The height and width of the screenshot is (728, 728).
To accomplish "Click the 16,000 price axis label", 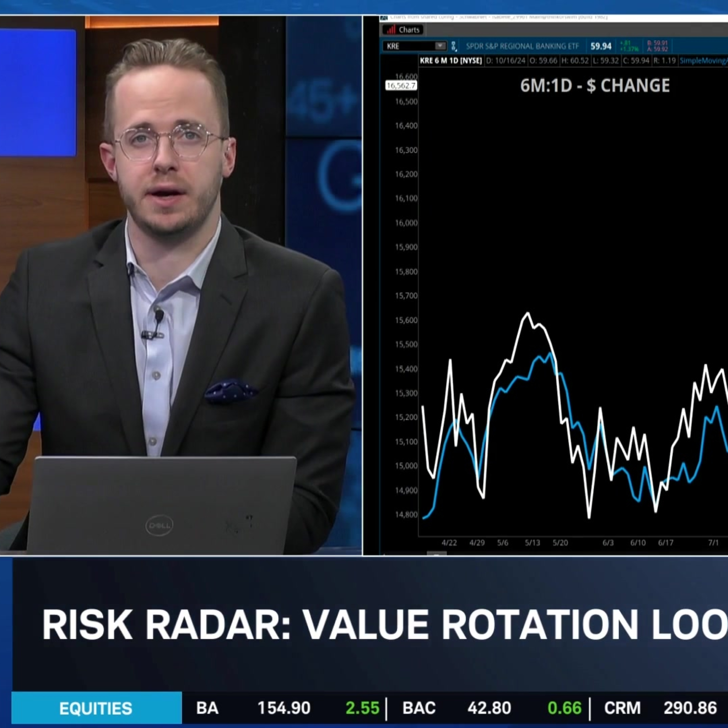I will pyautogui.click(x=406, y=223).
